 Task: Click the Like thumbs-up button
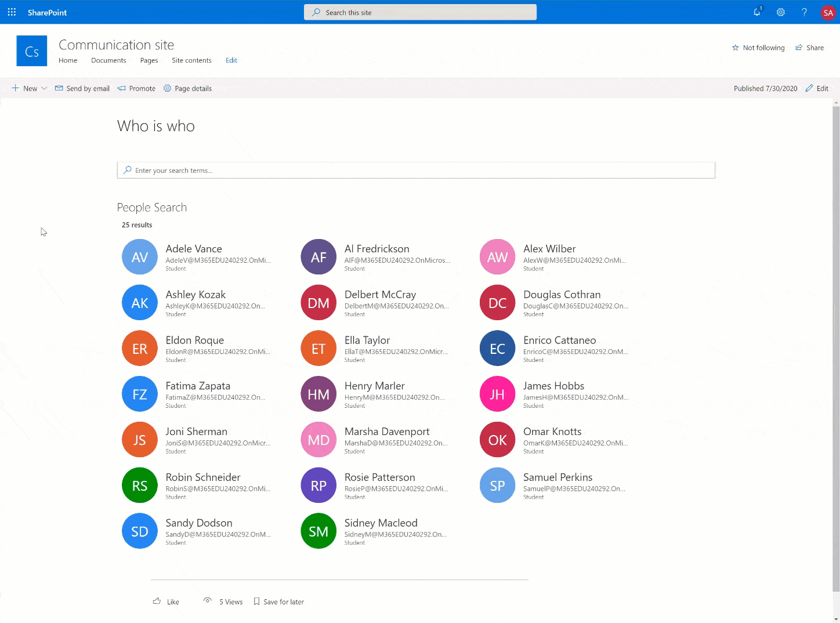[x=166, y=602]
